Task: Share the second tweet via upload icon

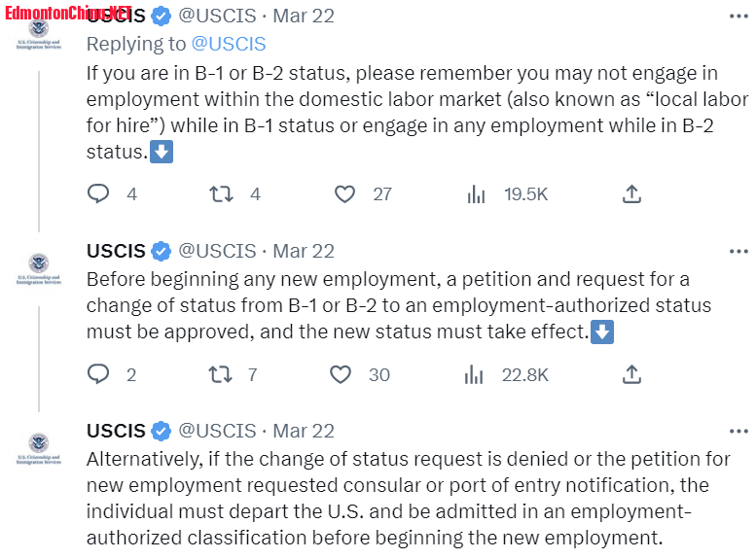Action: (631, 374)
